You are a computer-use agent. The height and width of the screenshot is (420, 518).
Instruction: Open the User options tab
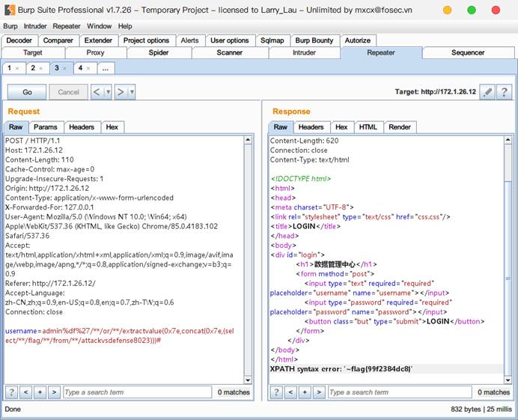(x=230, y=40)
